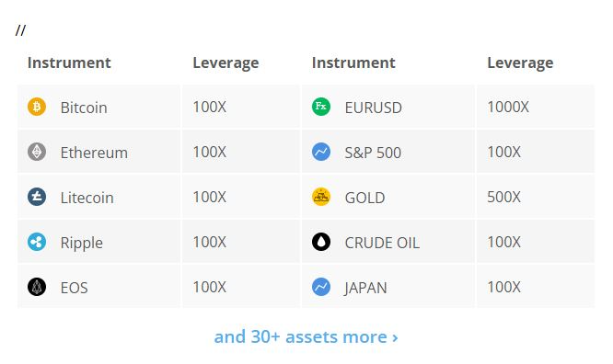Click the JAPAN index chart icon

(x=321, y=287)
